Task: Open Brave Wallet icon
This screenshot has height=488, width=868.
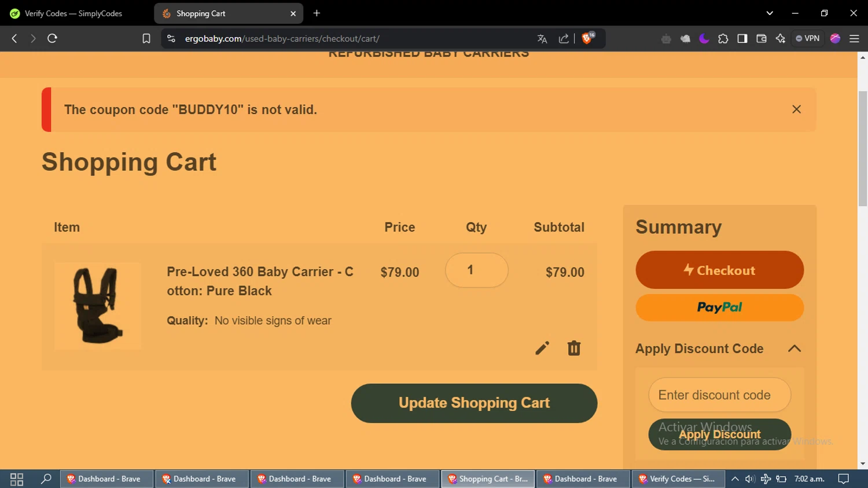Action: [x=762, y=39]
